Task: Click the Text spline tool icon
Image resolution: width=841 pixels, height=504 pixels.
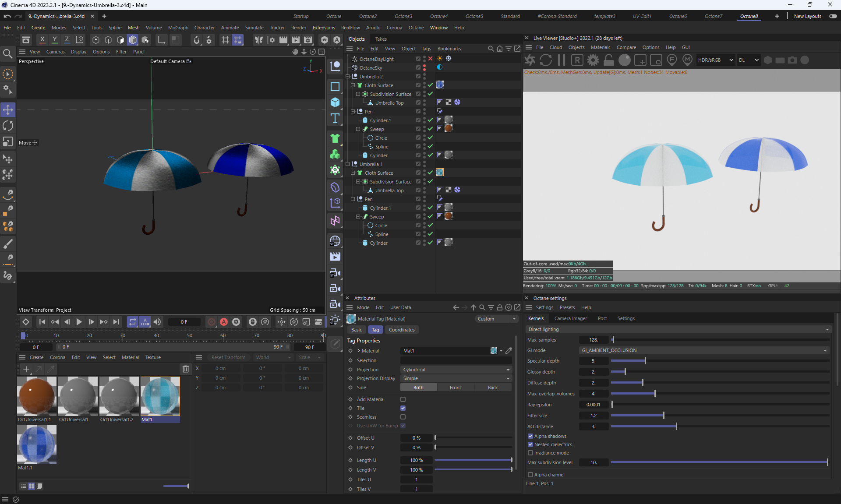Action: pos(335,118)
